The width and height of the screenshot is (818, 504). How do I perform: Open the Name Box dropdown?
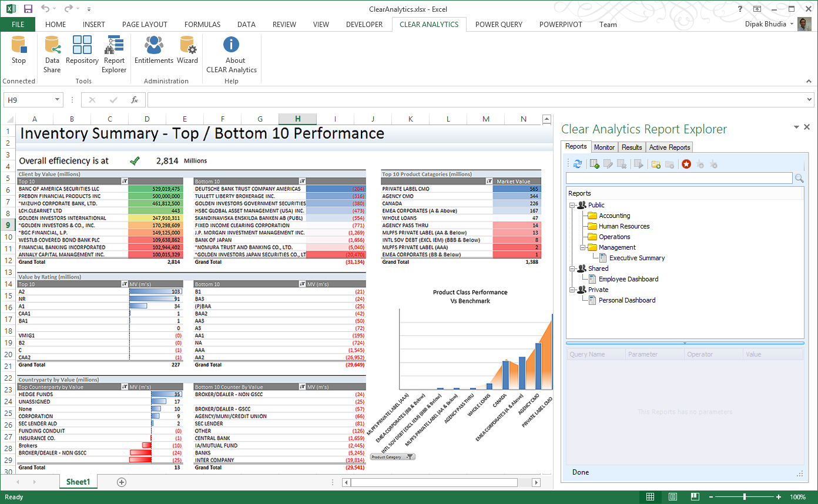[x=56, y=99]
